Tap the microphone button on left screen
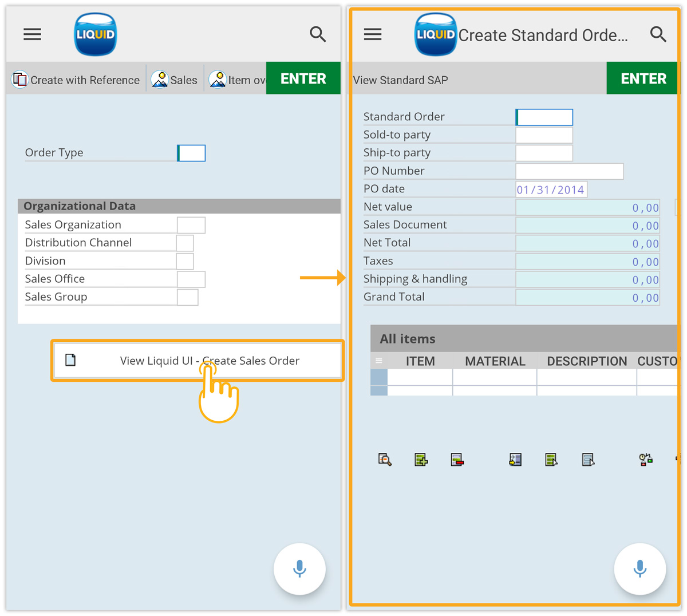Screen dimensions: 687x616 pos(299,568)
